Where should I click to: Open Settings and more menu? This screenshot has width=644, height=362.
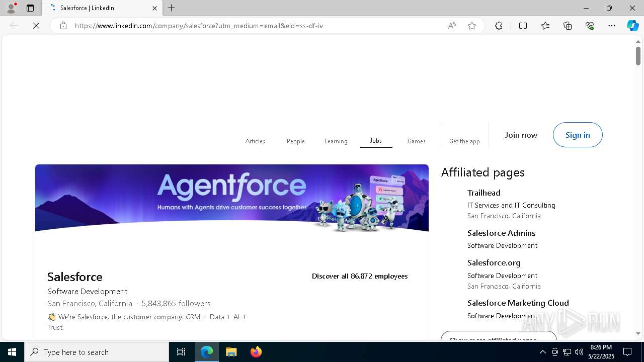[x=612, y=26]
